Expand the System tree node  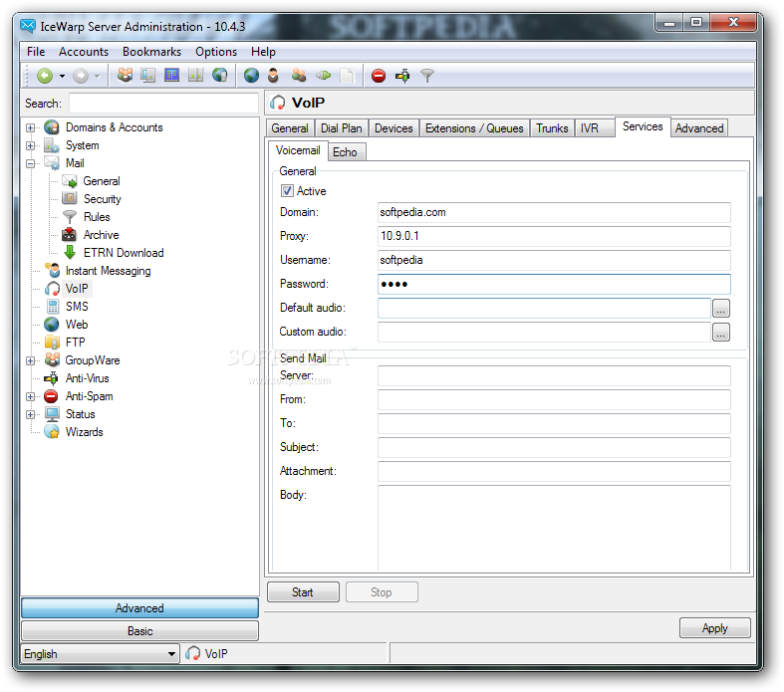[x=31, y=146]
